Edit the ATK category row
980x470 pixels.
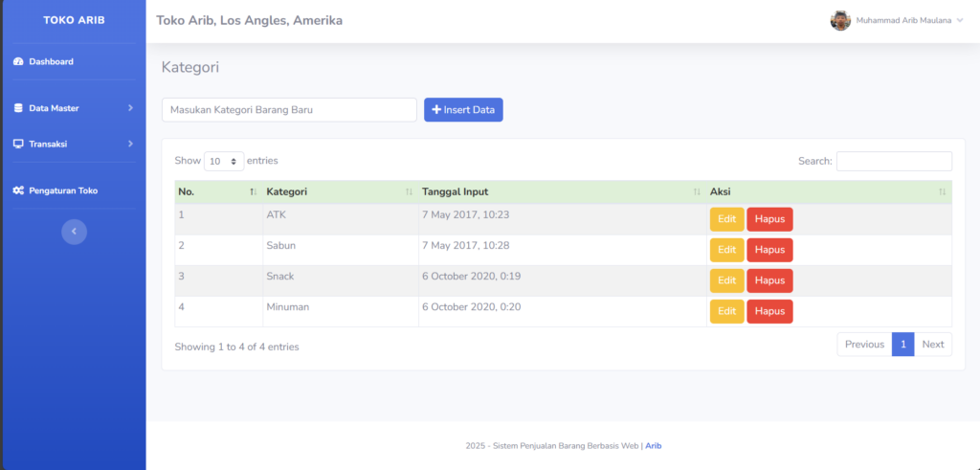(x=727, y=219)
